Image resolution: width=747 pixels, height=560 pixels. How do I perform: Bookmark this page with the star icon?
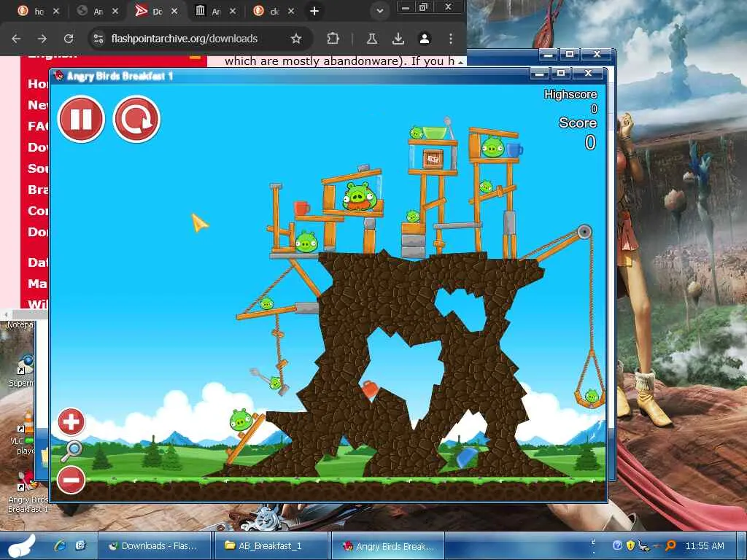[296, 39]
